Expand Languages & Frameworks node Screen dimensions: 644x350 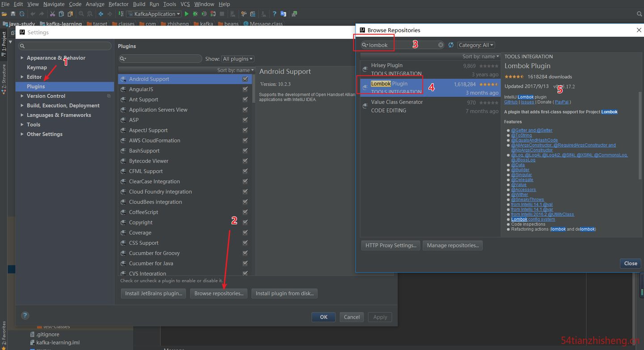coord(22,115)
